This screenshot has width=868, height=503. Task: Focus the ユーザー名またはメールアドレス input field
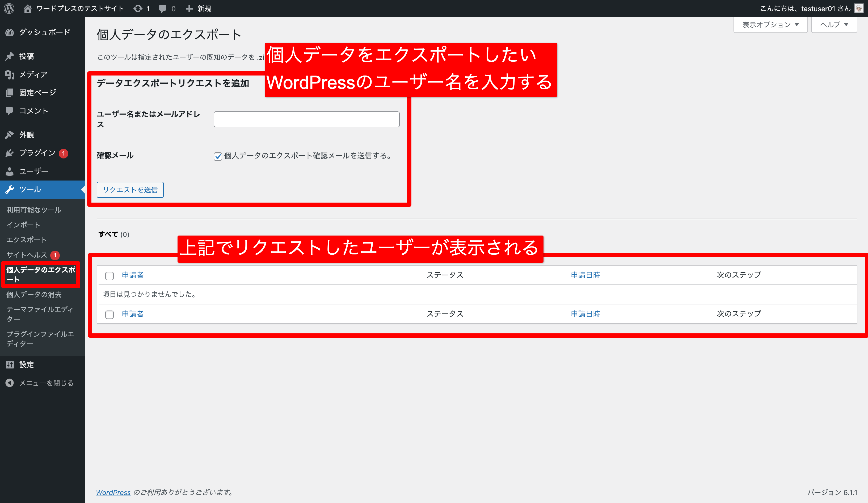point(306,119)
